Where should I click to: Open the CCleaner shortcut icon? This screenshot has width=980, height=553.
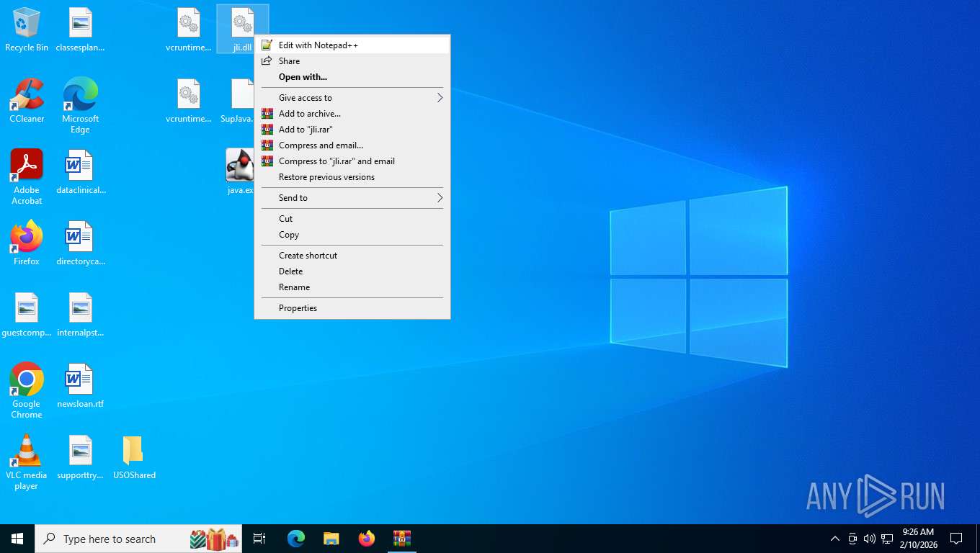27,101
